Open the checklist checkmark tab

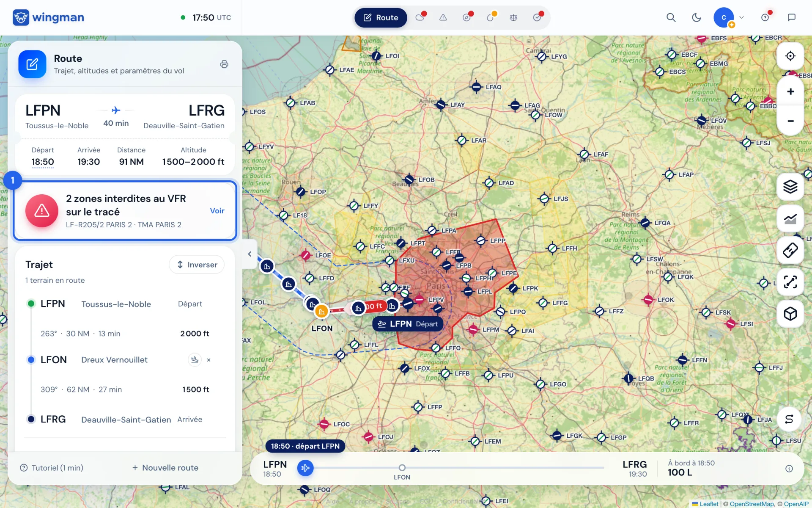click(537, 17)
